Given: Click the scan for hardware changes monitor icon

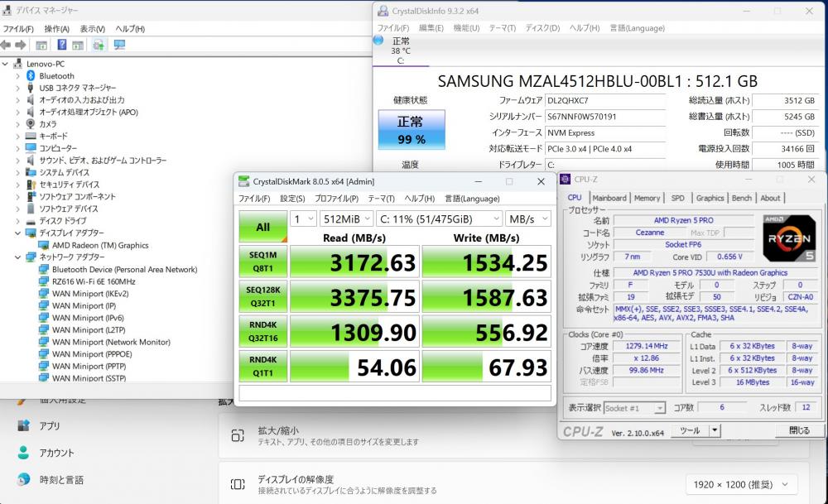Looking at the screenshot, I should pyautogui.click(x=119, y=45).
